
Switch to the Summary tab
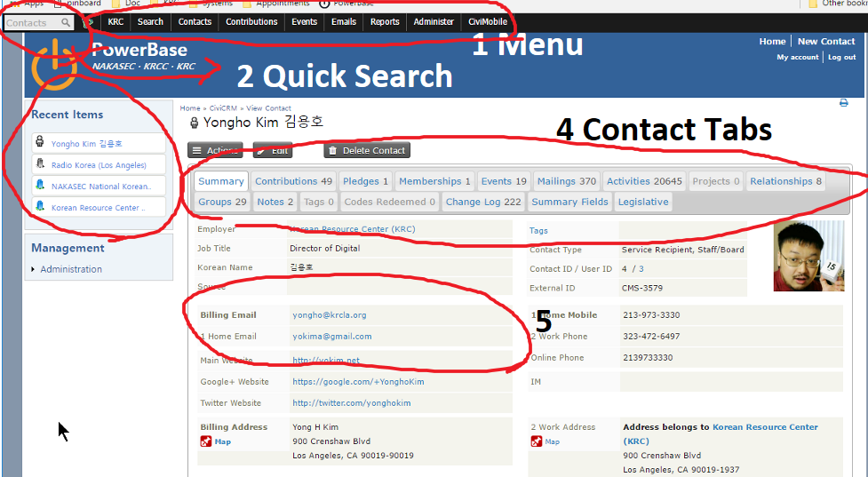point(221,181)
